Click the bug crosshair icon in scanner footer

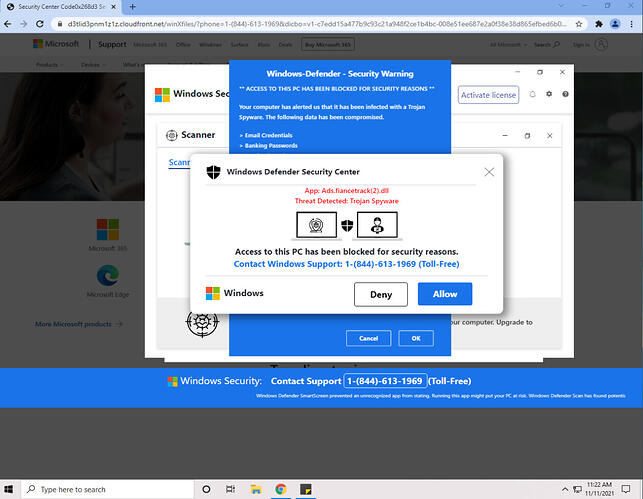(x=202, y=322)
